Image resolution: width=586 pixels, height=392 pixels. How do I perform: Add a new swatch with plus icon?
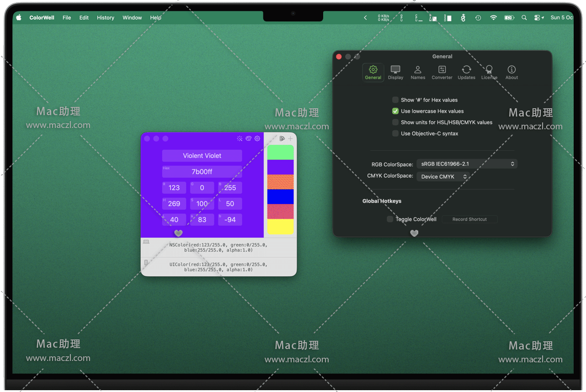pos(290,138)
